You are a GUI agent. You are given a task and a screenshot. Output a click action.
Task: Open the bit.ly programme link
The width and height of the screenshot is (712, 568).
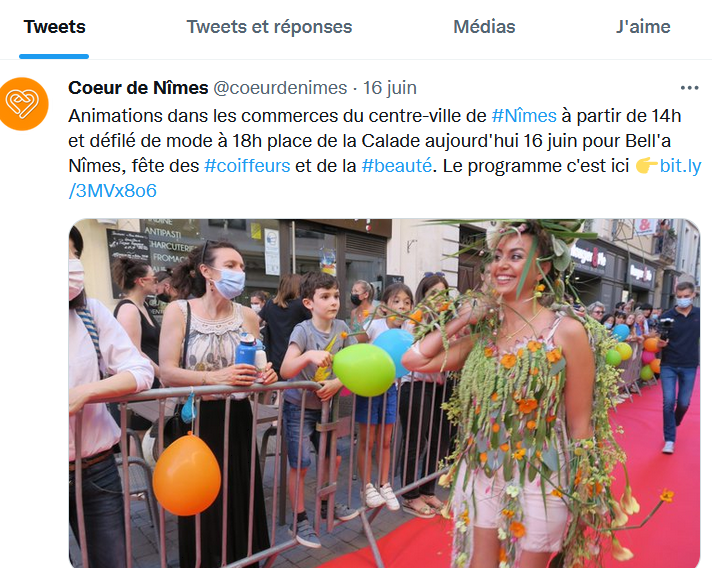point(680,166)
